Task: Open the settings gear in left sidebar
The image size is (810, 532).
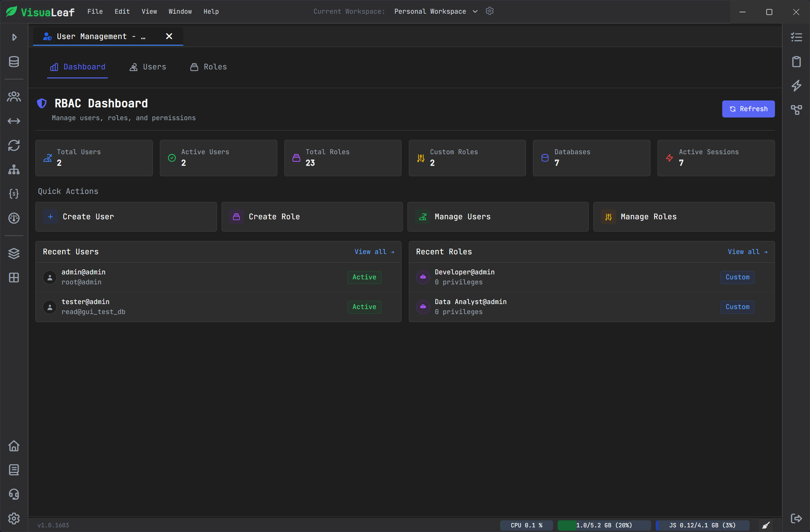Action: [x=14, y=518]
